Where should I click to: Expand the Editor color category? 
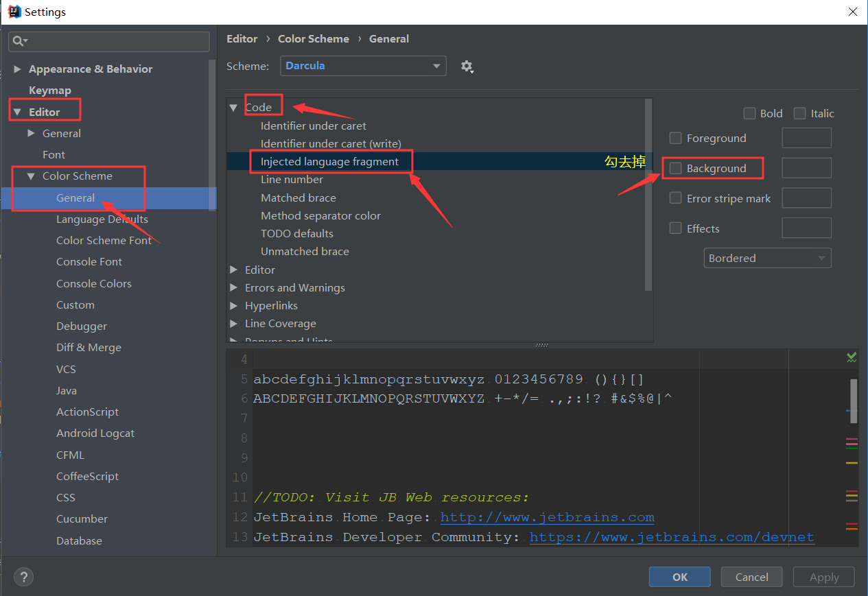pyautogui.click(x=233, y=270)
